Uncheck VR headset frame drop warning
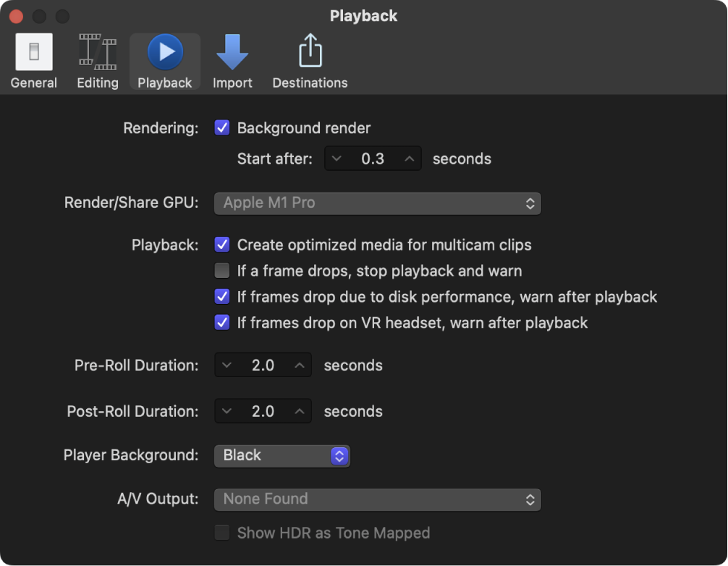728x566 pixels. click(222, 322)
